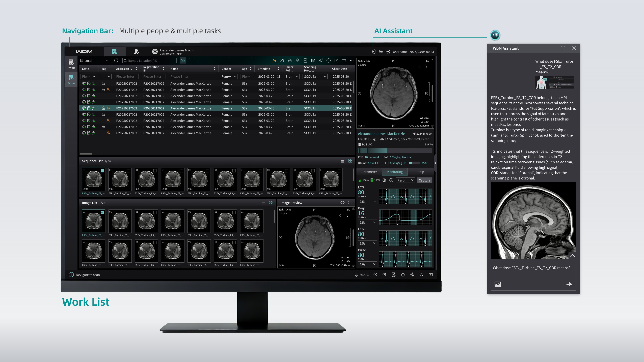The height and width of the screenshot is (362, 644).
Task: Click the Capture button
Action: point(424,180)
